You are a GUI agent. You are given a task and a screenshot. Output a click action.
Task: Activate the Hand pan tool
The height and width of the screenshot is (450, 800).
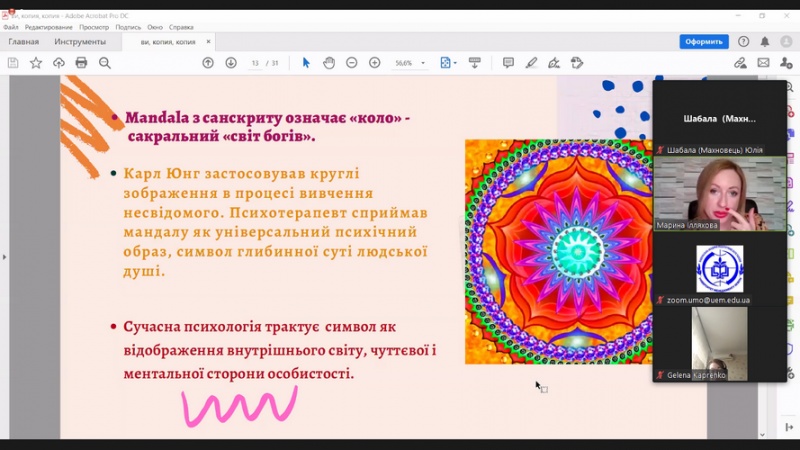[x=329, y=63]
